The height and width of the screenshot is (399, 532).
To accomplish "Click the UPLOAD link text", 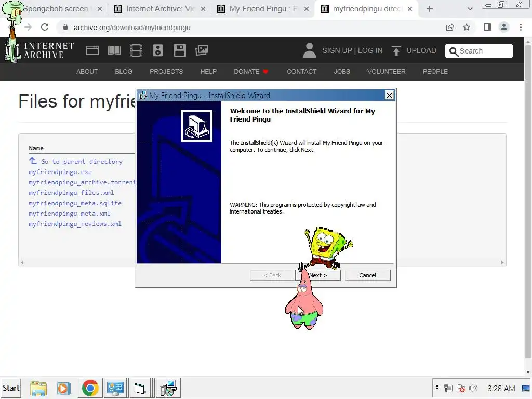I will click(421, 50).
